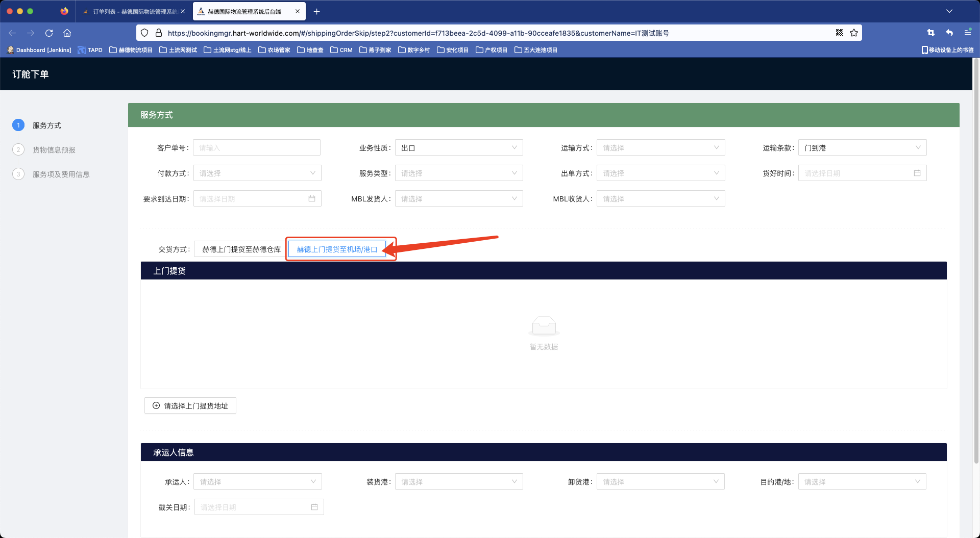This screenshot has width=980, height=538.
Task: Click calendar icon in 截关日期 field
Action: 314,507
